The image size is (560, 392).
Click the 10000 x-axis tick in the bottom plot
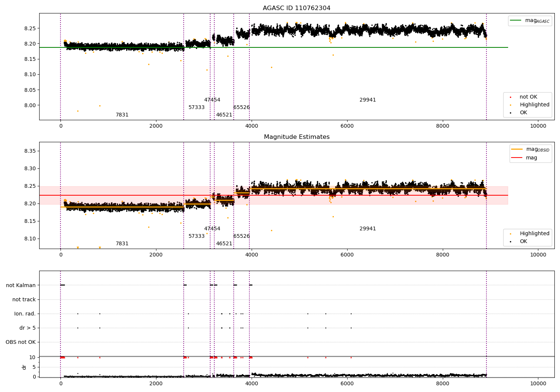point(538,383)
